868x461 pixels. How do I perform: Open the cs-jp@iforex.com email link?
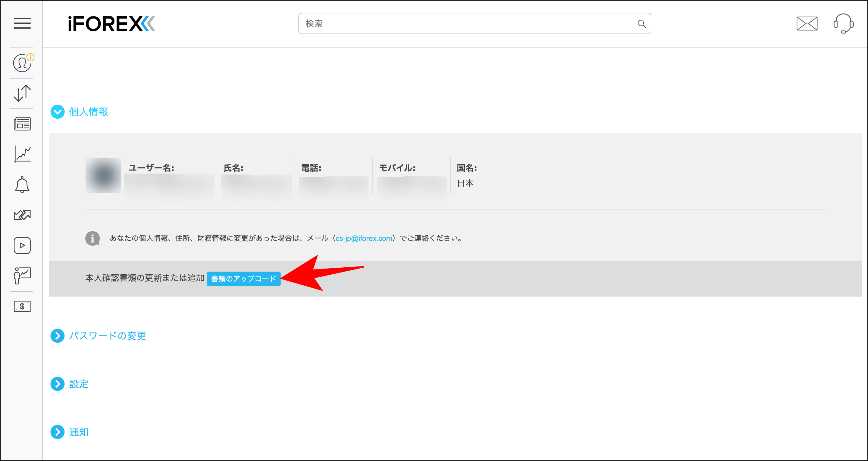click(364, 238)
